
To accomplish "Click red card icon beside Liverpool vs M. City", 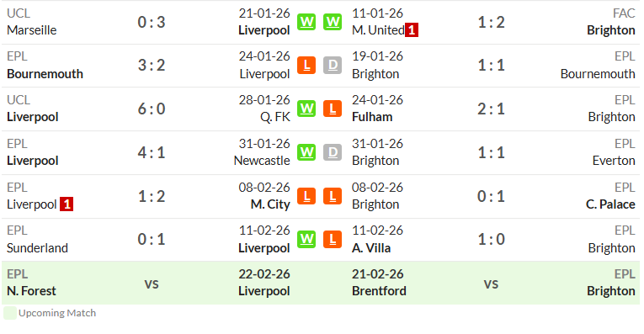I will point(67,204).
